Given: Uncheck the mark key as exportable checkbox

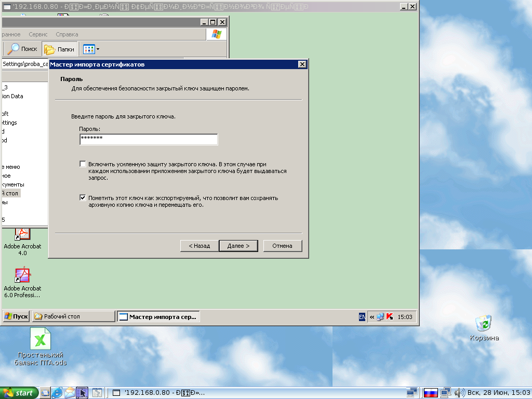Looking at the screenshot, I should tap(83, 198).
